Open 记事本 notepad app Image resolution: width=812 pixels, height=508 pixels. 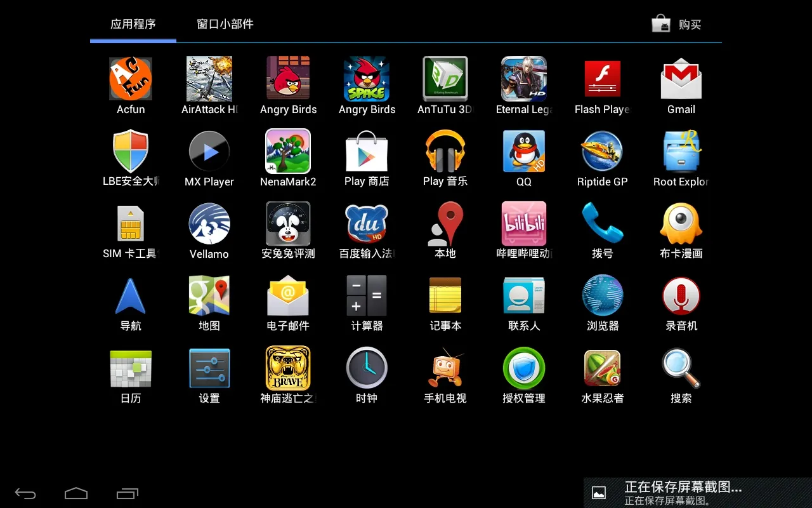point(445,296)
